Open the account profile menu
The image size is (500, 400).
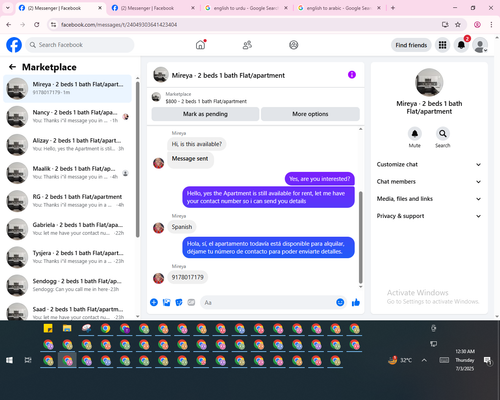480,45
